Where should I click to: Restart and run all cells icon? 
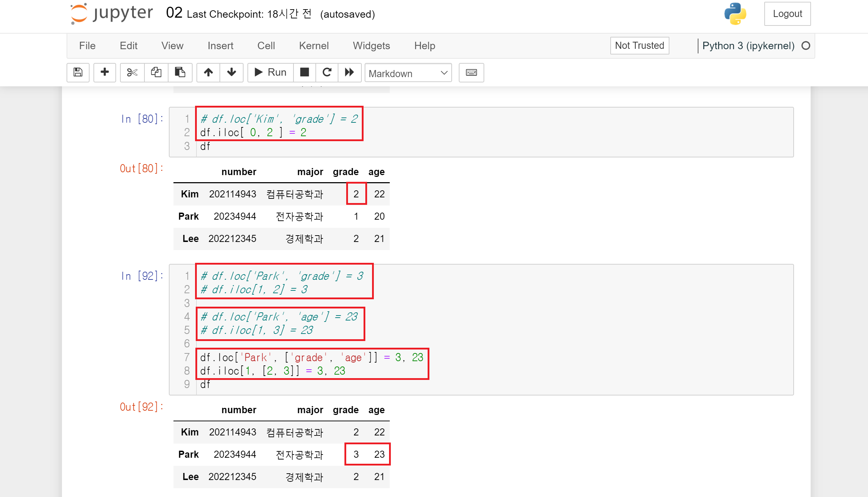point(349,73)
